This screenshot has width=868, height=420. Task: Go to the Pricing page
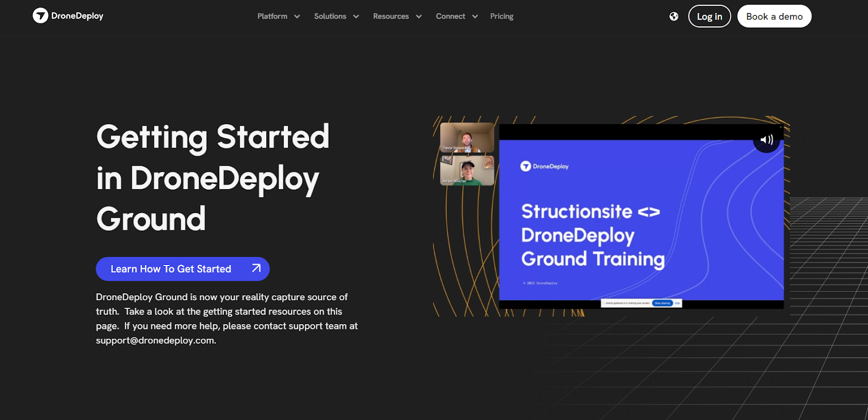click(502, 16)
